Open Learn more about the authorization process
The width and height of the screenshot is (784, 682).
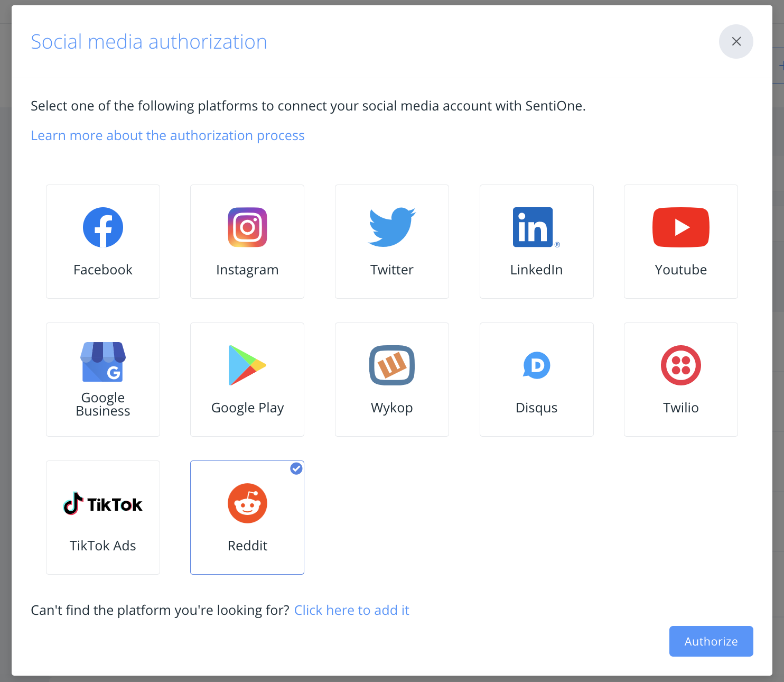point(167,135)
